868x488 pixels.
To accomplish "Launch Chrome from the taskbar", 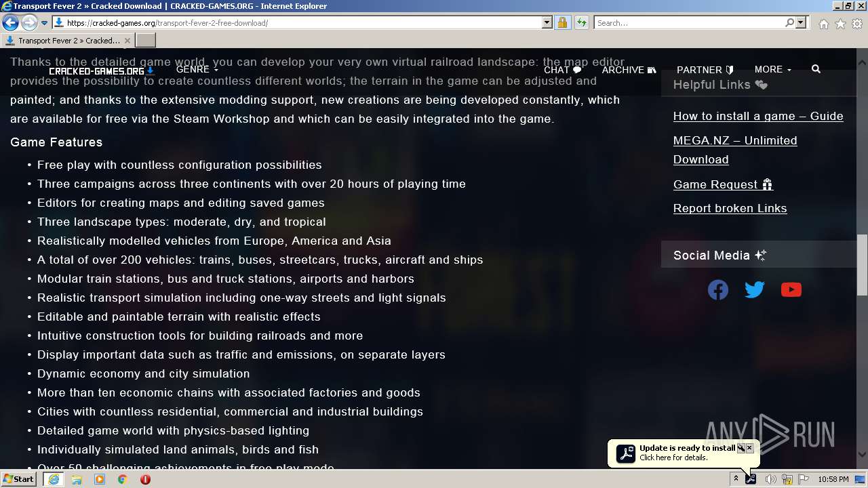I will tap(122, 479).
